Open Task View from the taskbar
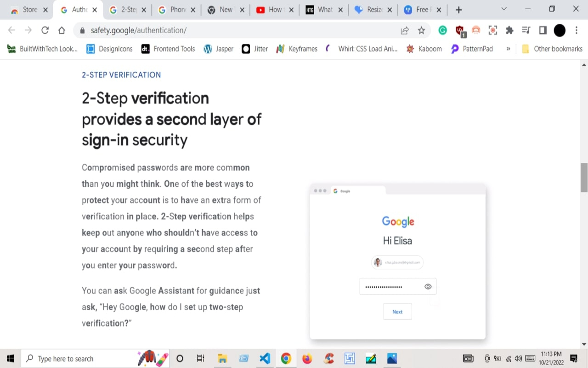Viewport: 588px width, 368px height. [x=200, y=358]
